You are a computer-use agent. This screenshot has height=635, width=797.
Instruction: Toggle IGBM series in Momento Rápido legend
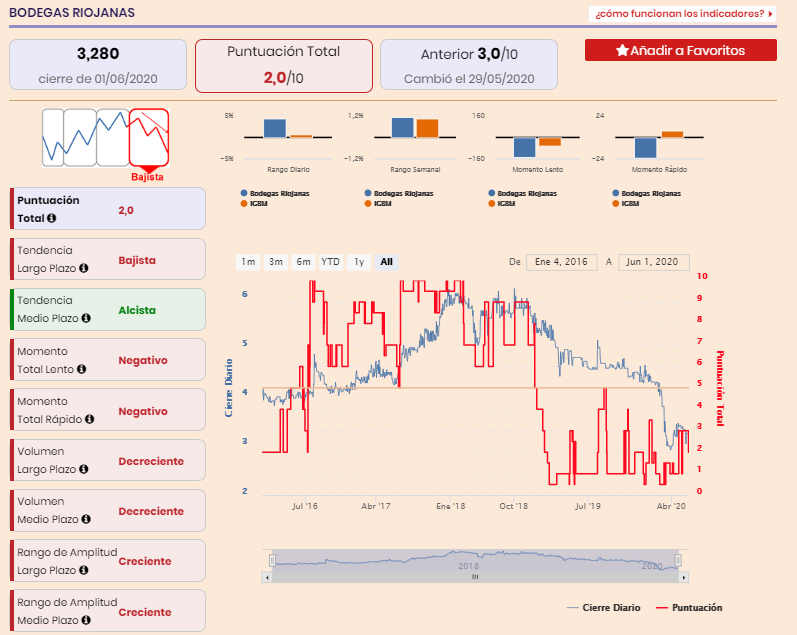(626, 203)
